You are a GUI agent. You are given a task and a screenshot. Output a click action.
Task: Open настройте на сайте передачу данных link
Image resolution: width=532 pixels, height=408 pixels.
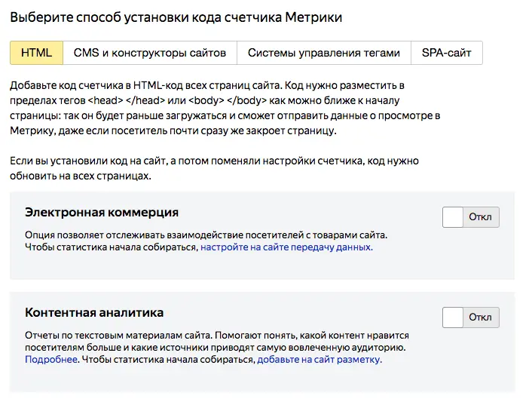pyautogui.click(x=286, y=247)
